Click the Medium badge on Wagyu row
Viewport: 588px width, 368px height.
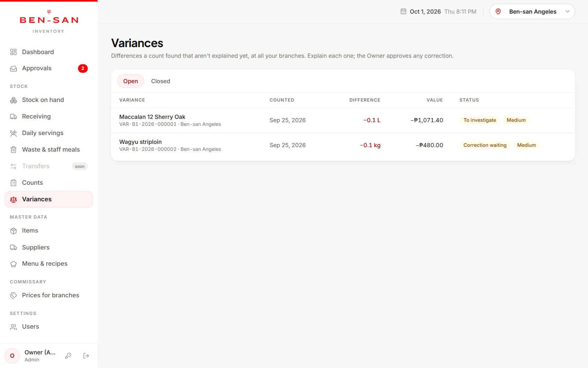(526, 145)
